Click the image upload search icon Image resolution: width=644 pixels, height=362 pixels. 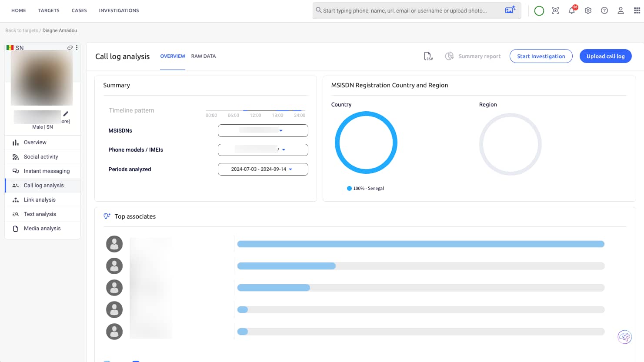510,10
